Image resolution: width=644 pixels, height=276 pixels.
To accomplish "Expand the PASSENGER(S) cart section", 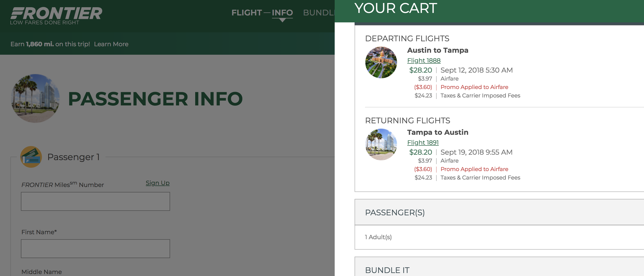I will click(499, 212).
